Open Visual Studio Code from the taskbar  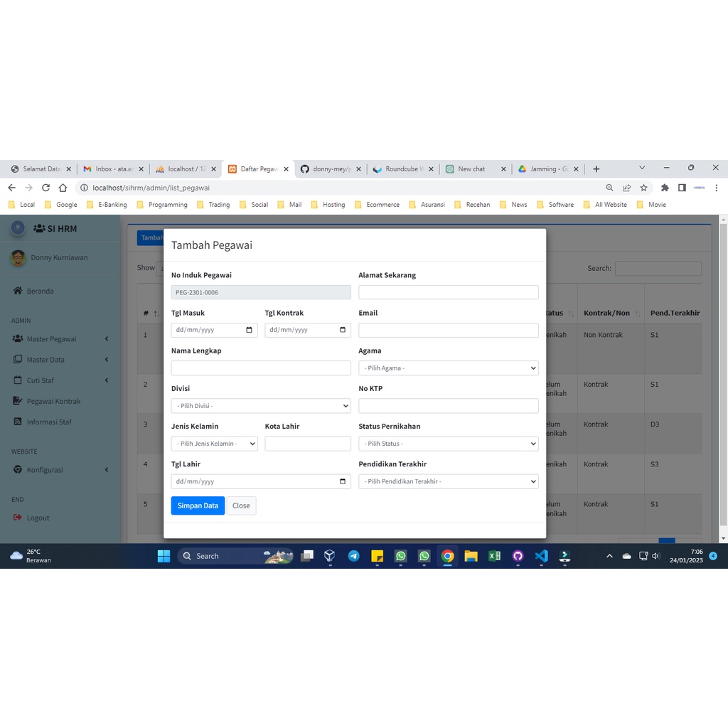(x=541, y=556)
